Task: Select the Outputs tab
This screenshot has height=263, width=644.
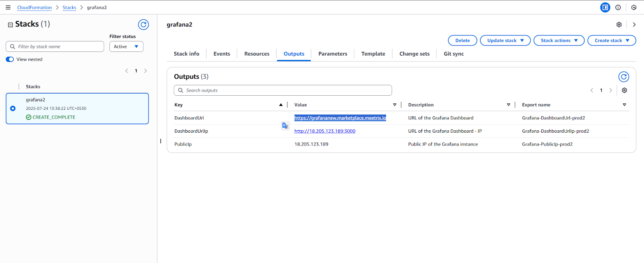Action: (x=294, y=54)
